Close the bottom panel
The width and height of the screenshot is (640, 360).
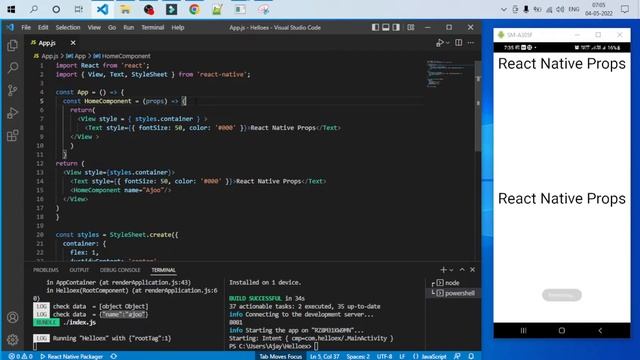pos(472,270)
